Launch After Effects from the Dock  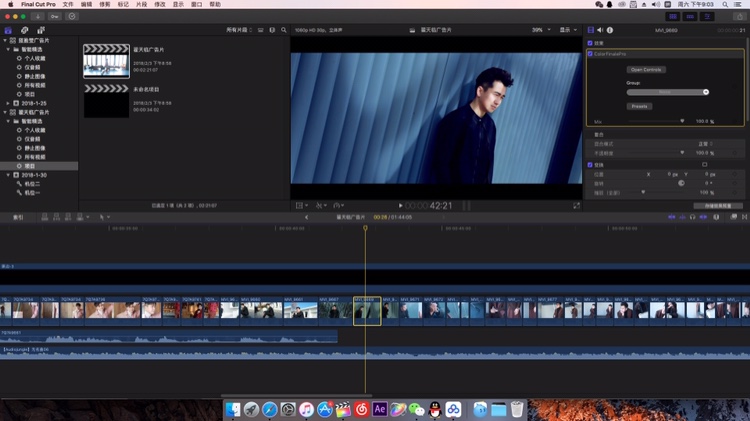point(380,409)
